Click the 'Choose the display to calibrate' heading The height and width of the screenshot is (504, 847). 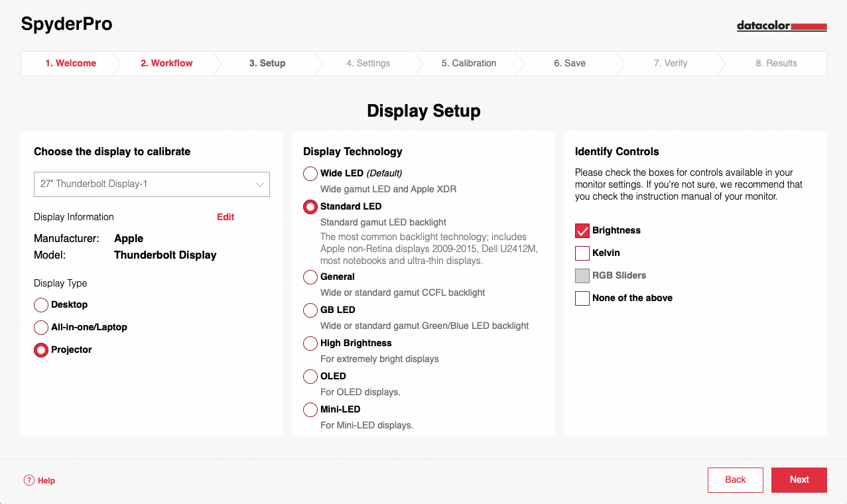coord(112,152)
